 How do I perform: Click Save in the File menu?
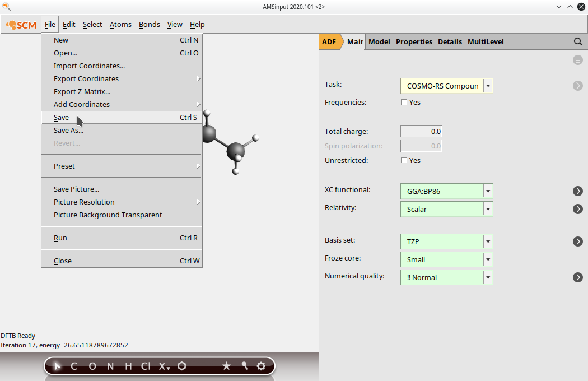(x=62, y=118)
